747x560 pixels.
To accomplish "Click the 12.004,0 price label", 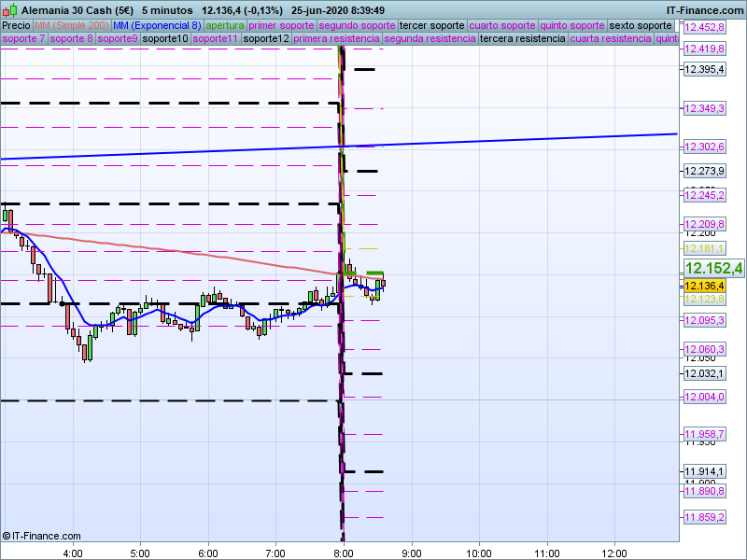I will [704, 398].
